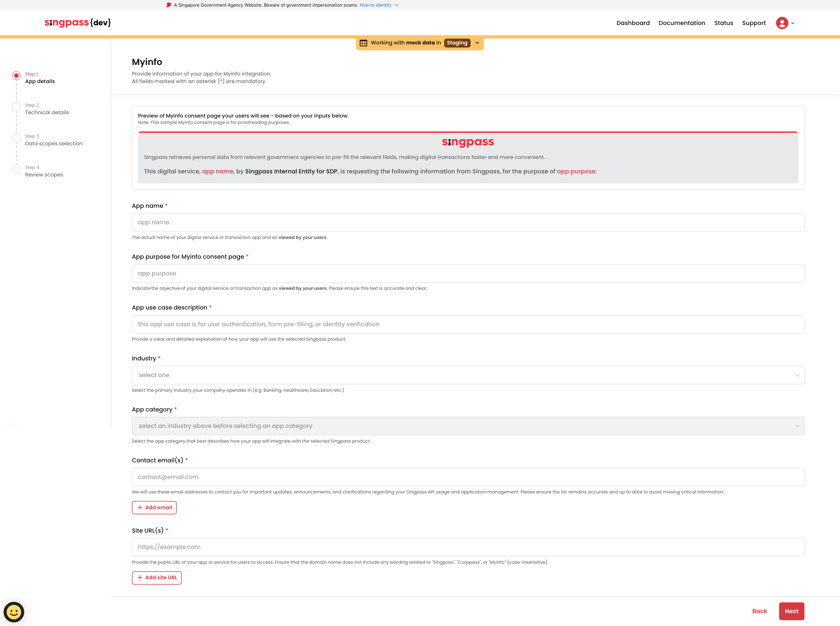
Task: Click plus icon on Add site URL
Action: coord(140,577)
